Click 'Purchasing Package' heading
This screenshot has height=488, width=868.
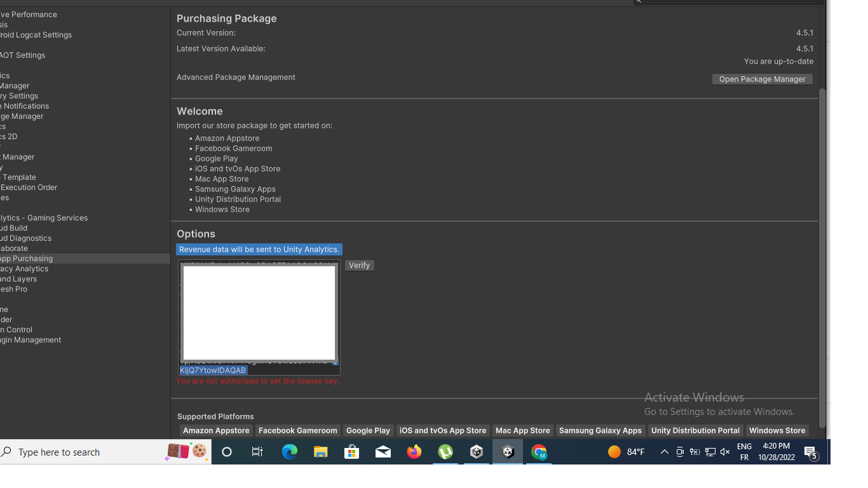coord(227,18)
